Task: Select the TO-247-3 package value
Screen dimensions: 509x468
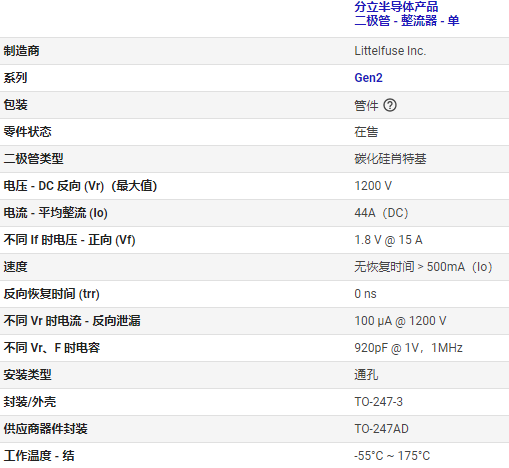Action: pyautogui.click(x=378, y=402)
